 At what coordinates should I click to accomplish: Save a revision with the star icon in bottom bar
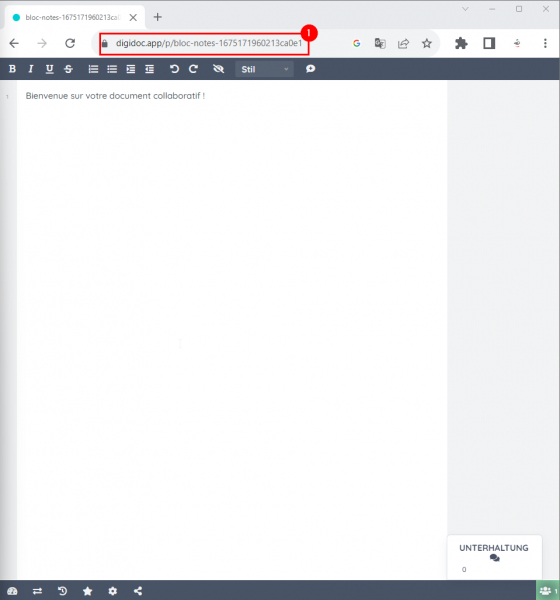[88, 591]
